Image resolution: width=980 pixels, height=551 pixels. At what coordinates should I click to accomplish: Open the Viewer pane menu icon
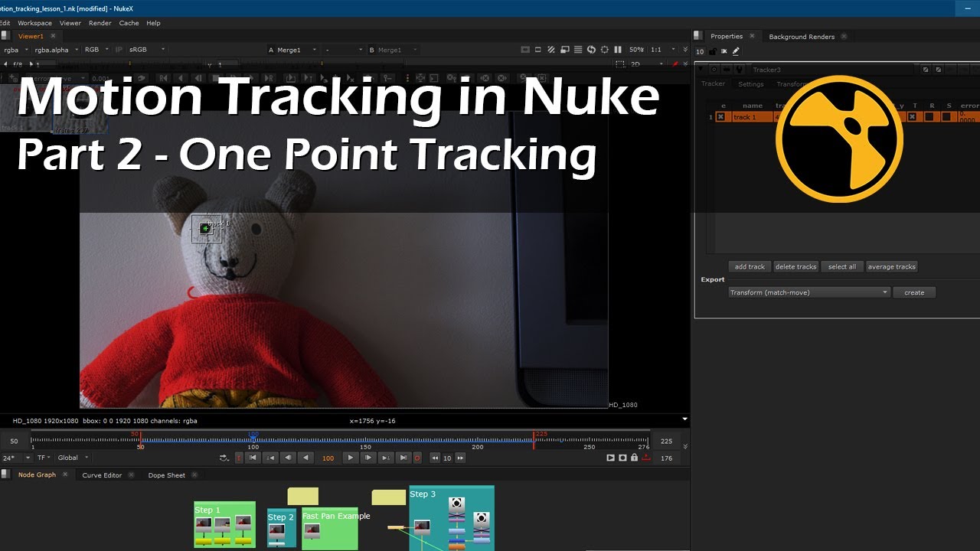(x=5, y=35)
